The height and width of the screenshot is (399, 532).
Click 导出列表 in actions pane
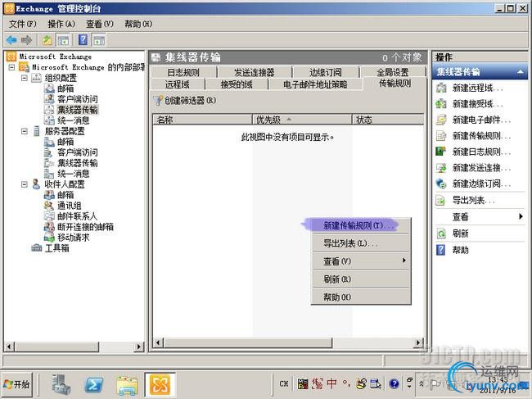click(473, 201)
